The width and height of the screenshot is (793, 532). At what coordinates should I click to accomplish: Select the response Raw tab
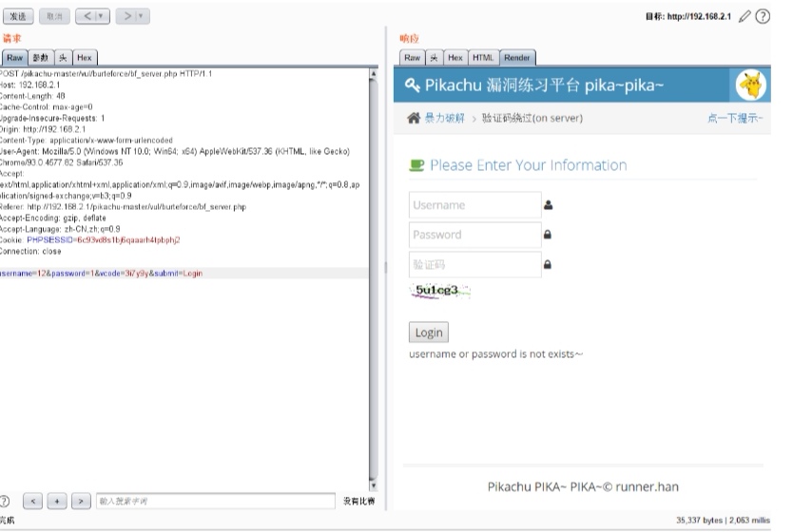tap(412, 58)
